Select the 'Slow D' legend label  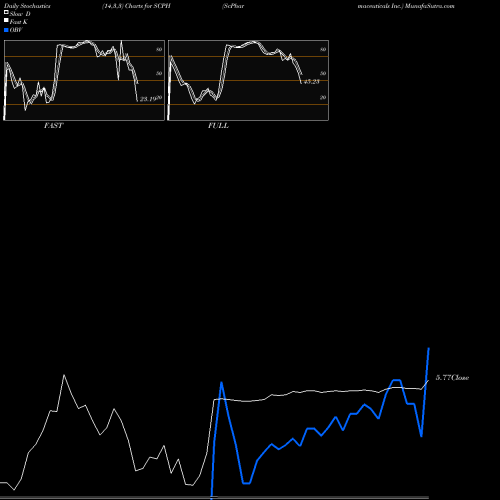pos(20,14)
